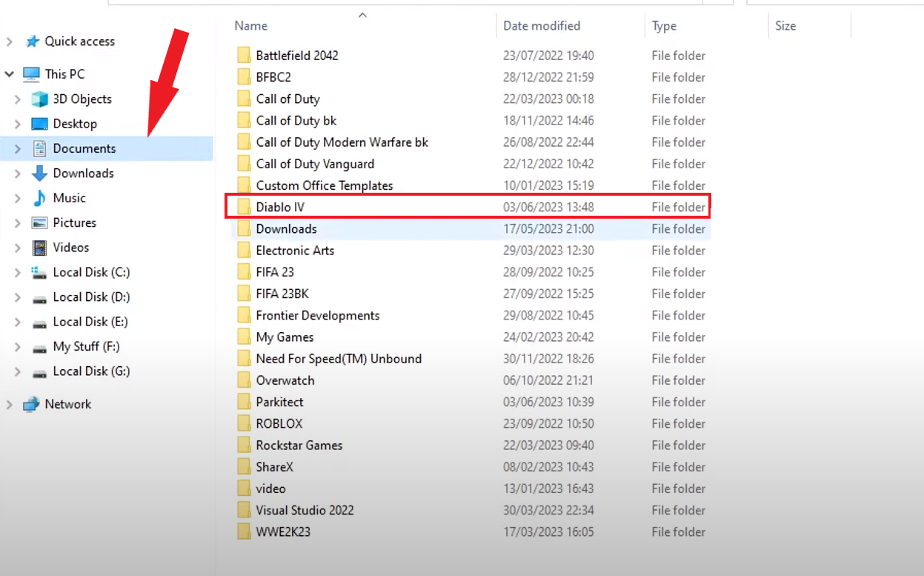Click the FIFA 23 folder icon

point(244,272)
